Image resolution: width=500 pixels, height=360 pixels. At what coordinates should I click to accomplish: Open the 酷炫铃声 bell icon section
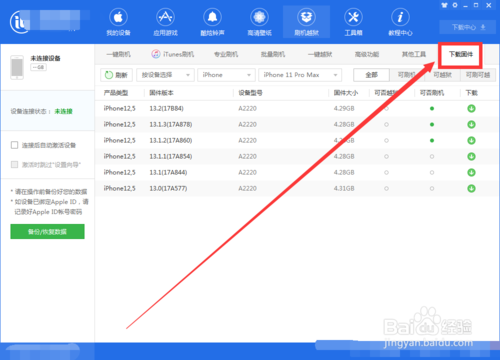pos(212,22)
